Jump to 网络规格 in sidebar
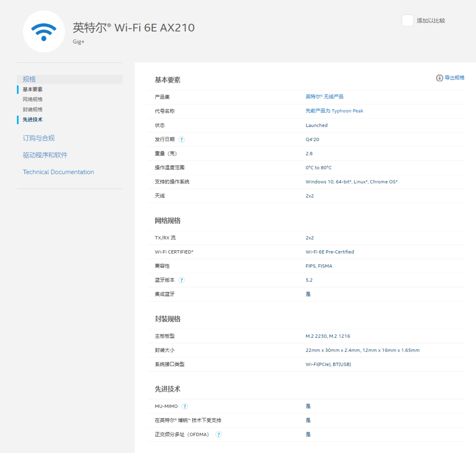Viewport: 476px width, 453px height. [32, 99]
